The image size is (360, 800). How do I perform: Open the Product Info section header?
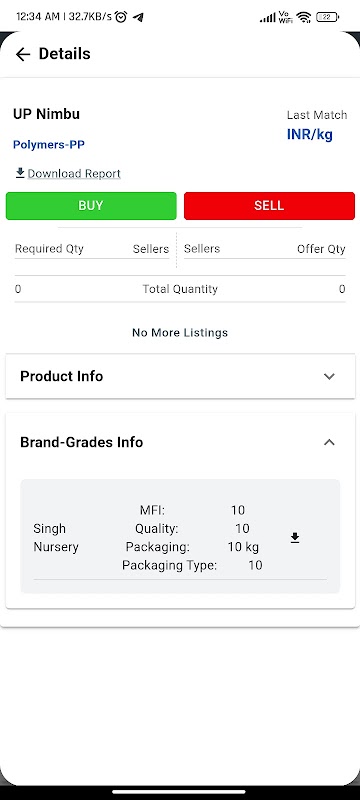[180, 377]
